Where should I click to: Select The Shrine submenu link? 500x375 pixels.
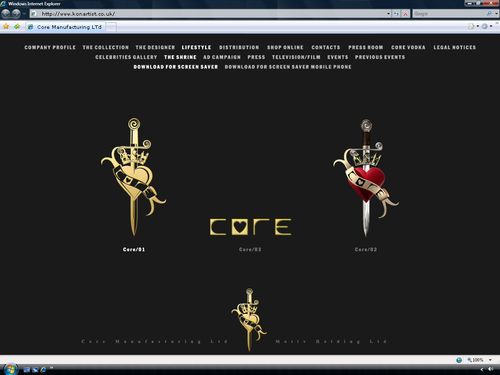[x=180, y=57]
